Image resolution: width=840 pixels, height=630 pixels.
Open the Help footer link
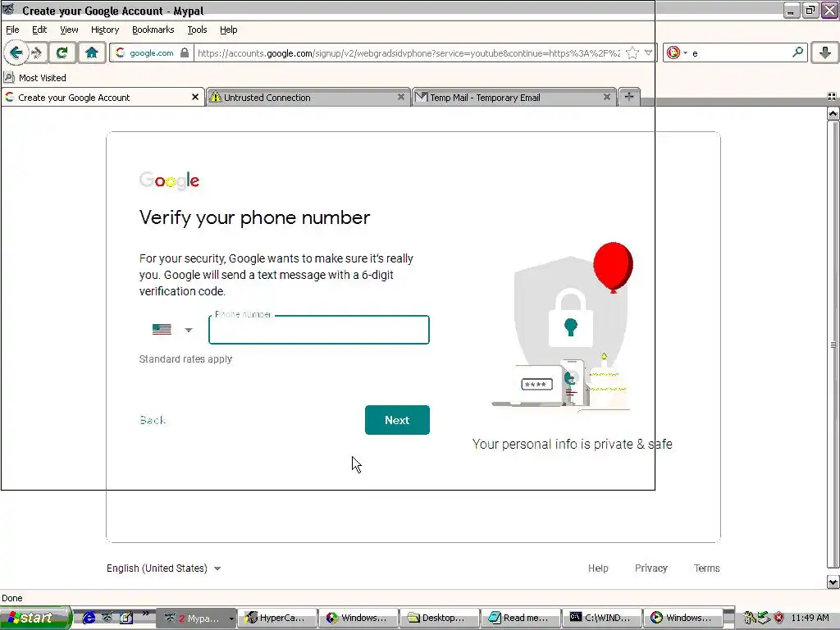pyautogui.click(x=598, y=568)
